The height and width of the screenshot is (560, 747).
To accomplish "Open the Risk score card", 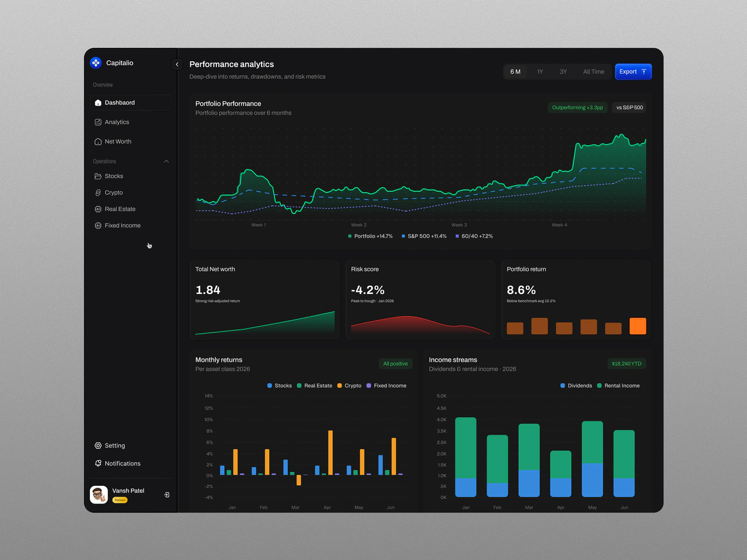I will click(x=420, y=300).
